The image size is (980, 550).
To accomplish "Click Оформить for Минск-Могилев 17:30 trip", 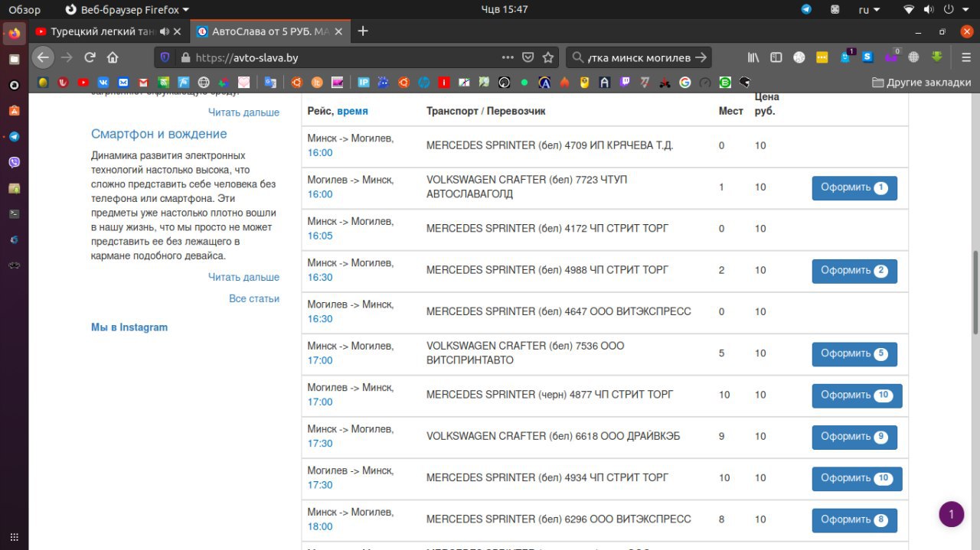I will (854, 437).
